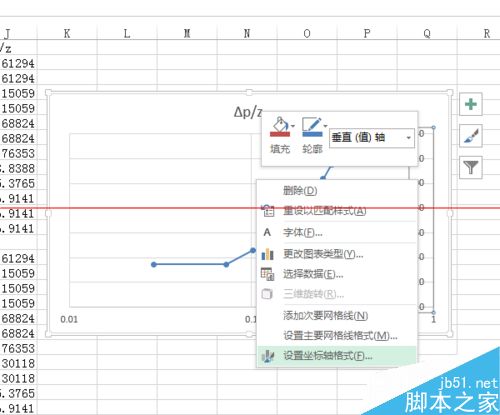Screen dimensions: 500x415
Task: Click the 重设以匹配样式 reset icon
Action: coord(267,211)
